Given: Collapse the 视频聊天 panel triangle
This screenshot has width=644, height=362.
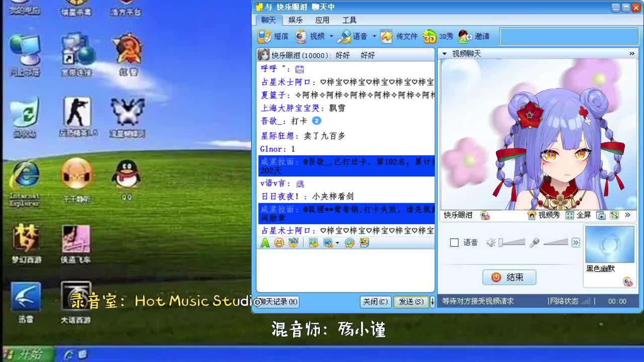Looking at the screenshot, I should click(x=444, y=53).
